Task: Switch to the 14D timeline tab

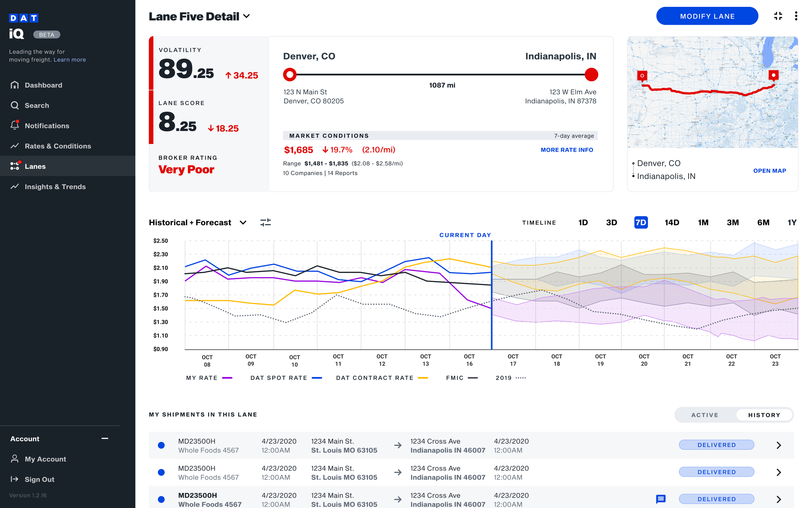Action: (x=672, y=222)
